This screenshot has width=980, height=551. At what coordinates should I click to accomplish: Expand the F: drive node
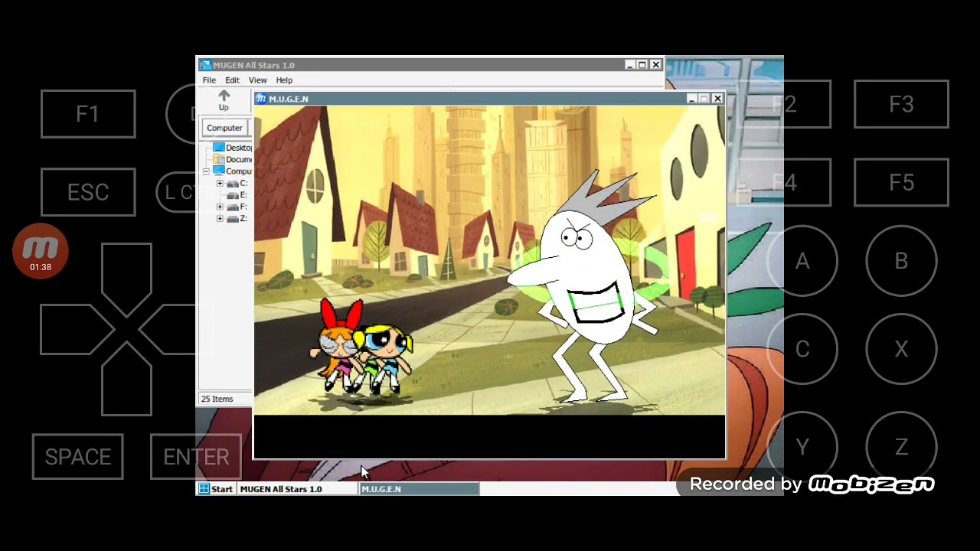point(220,207)
